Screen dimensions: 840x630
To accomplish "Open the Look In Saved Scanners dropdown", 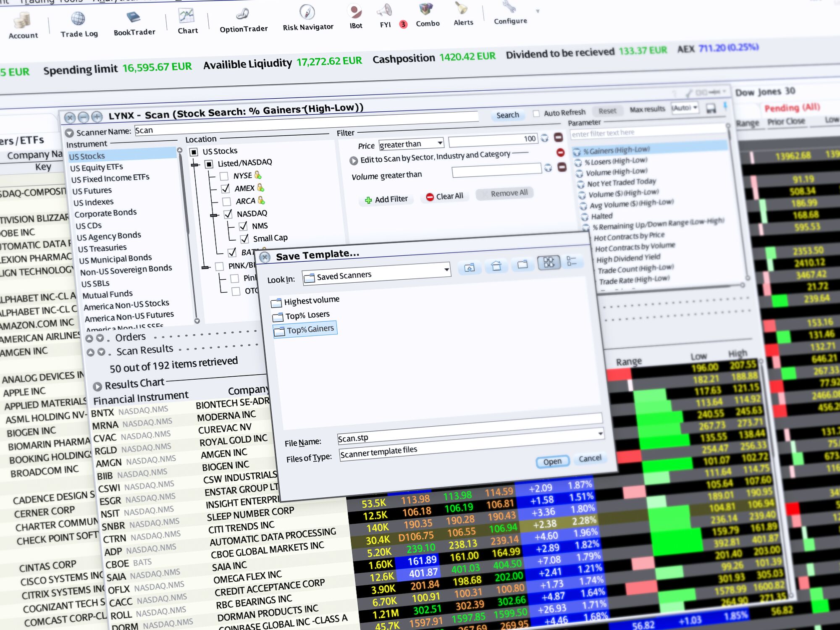I will 376,274.
